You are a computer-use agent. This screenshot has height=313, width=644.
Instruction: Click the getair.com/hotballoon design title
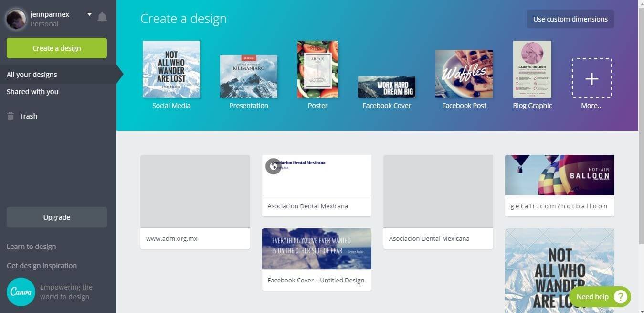coord(560,206)
